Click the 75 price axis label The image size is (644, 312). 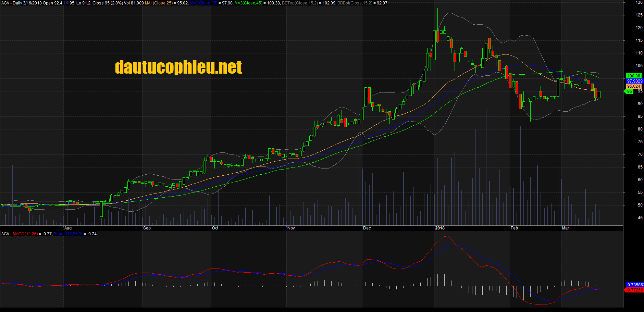pos(640,142)
